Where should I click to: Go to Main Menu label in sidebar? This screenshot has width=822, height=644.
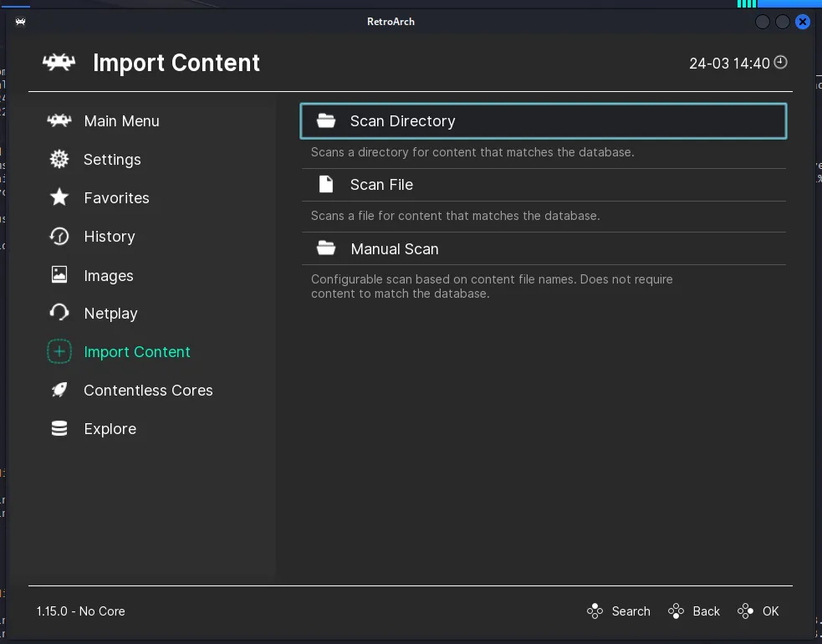121,121
